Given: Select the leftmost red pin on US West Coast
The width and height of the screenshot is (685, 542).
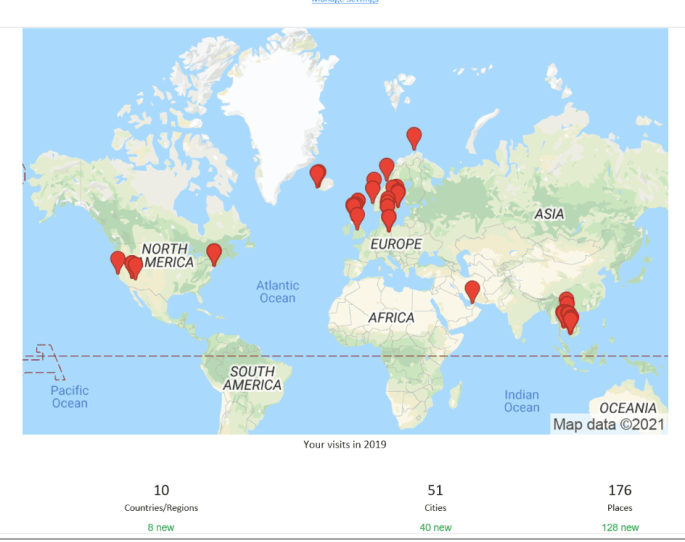Looking at the screenshot, I should 118,261.
